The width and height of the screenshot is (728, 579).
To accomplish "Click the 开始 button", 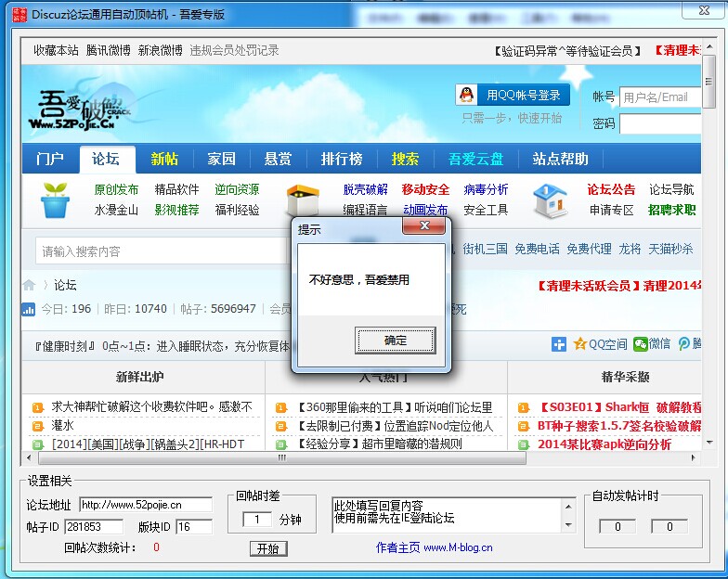I will [x=268, y=549].
